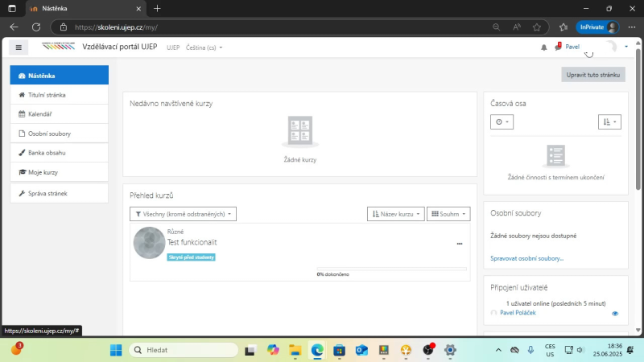Screen dimensions: 644x362
Task: Click the three-dot menu on Test funkcionalit course
Action: coord(460,243)
